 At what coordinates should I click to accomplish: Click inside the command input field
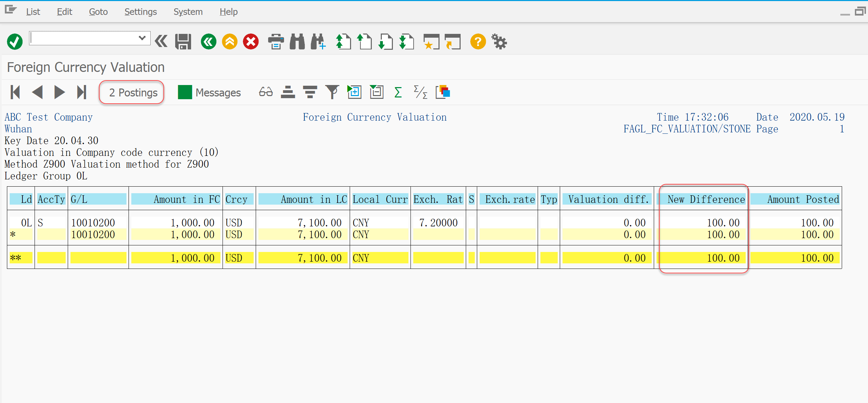(83, 38)
